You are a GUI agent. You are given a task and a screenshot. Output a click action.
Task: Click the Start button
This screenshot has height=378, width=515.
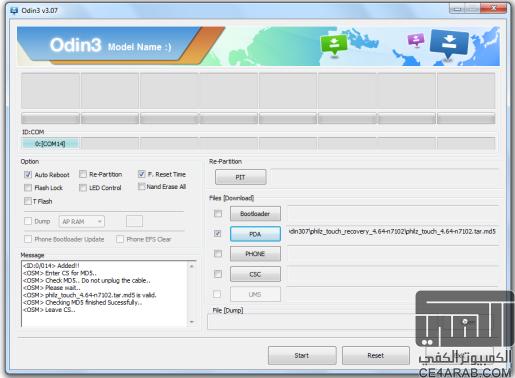[302, 356]
